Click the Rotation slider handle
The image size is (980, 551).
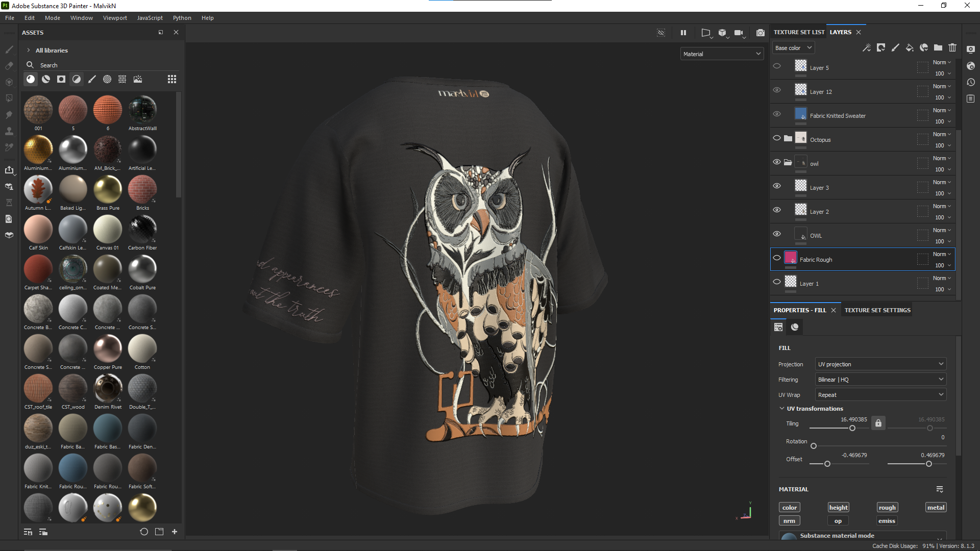click(x=814, y=446)
